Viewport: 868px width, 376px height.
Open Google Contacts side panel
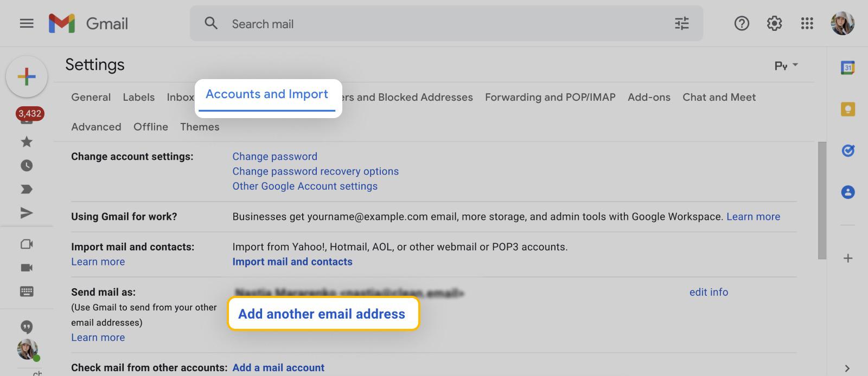coord(847,192)
